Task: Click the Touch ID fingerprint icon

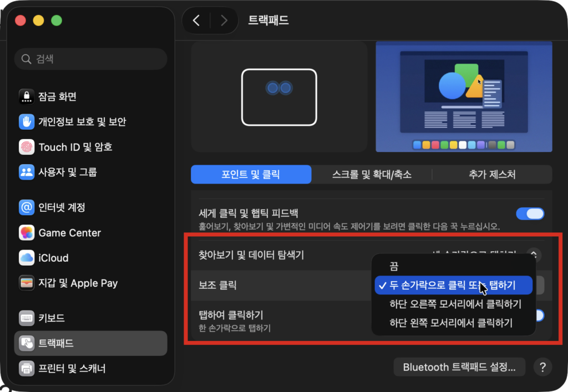Action: (x=27, y=147)
